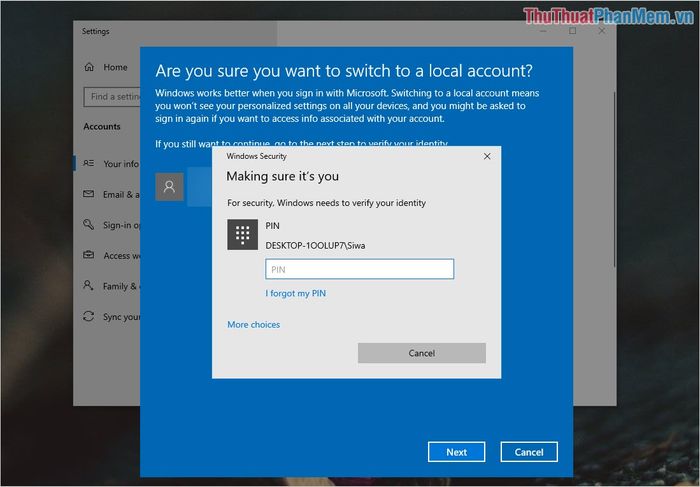Viewport: 700px width, 487px height.
Task: Minimize the Settings window
Action: [x=543, y=31]
